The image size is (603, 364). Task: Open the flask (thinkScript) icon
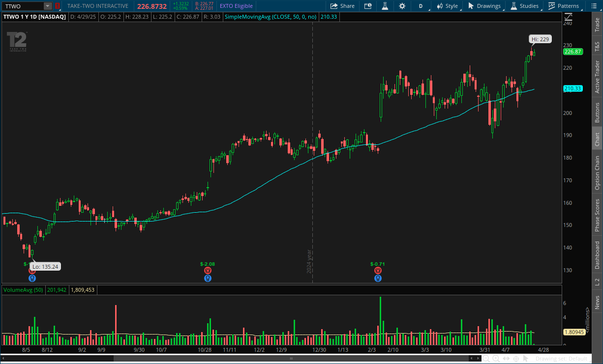click(385, 6)
